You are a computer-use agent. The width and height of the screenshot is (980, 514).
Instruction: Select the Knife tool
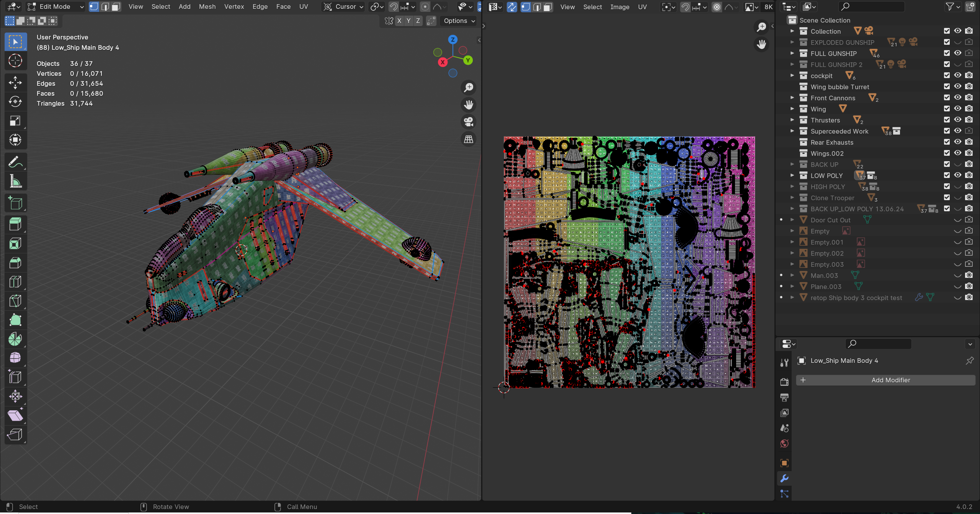pos(15,301)
